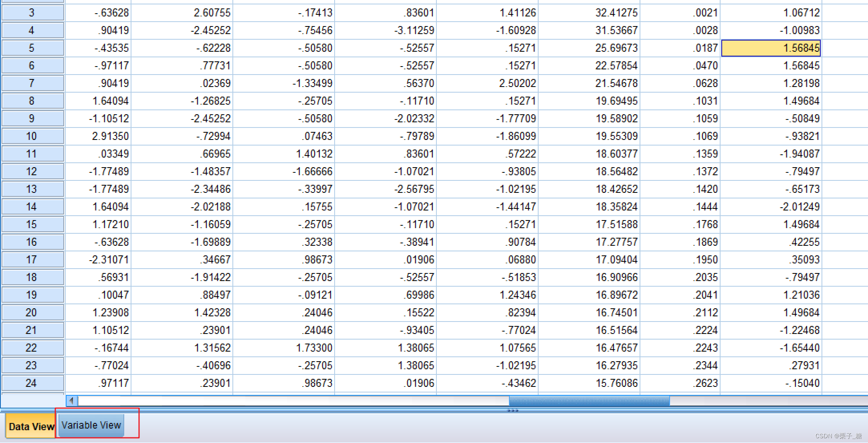
Task: Click the horizontal scrollbar thumb
Action: click(x=589, y=401)
